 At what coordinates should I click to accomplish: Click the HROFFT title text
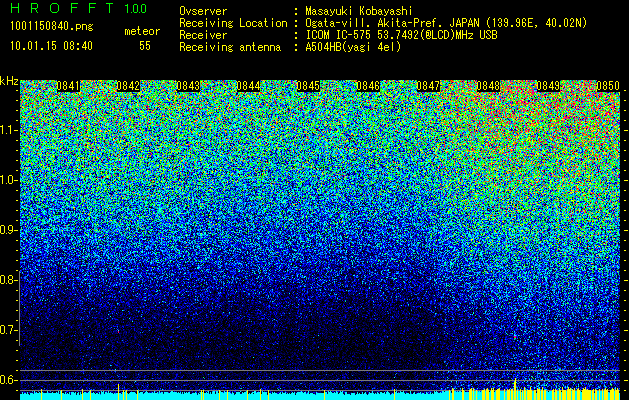pos(62,8)
